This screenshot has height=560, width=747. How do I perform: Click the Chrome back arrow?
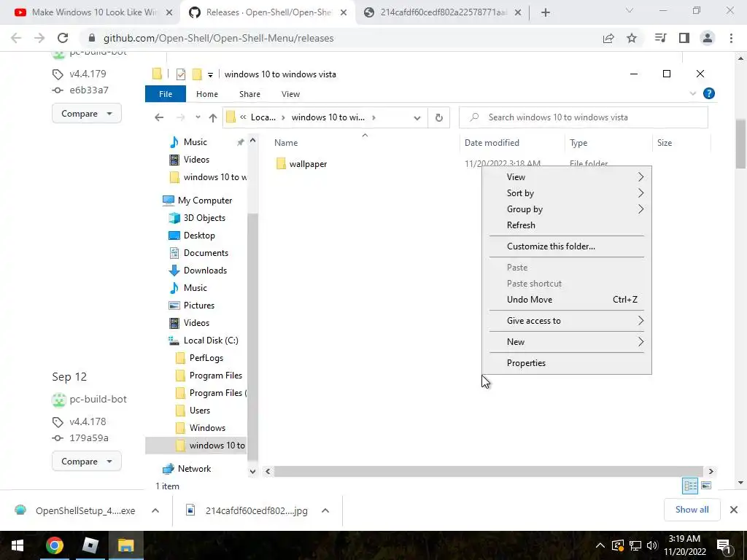coord(16,38)
